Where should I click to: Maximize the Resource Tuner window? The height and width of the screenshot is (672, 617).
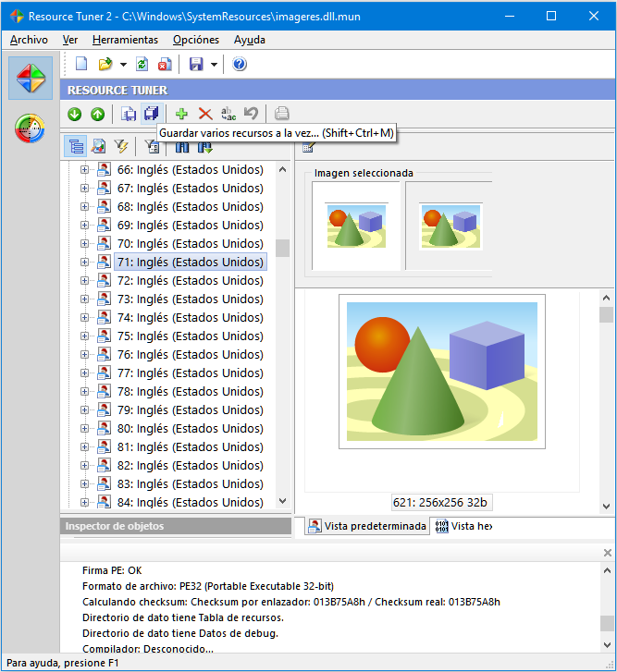coord(551,16)
